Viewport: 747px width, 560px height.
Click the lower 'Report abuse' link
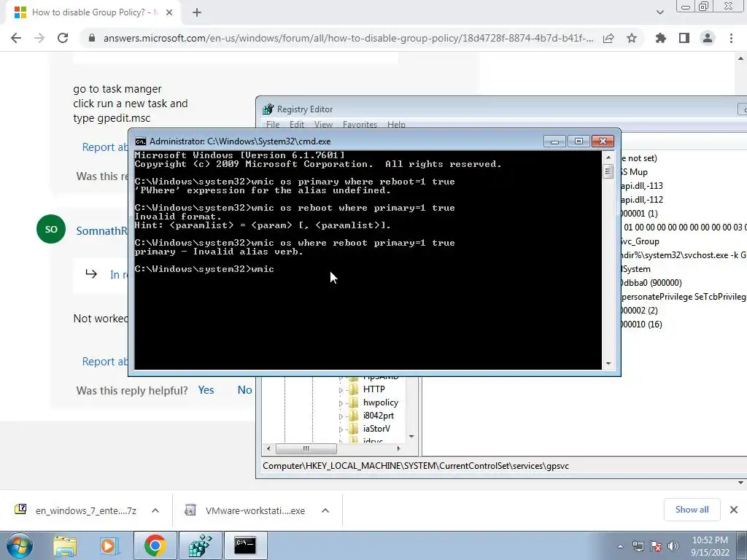click(105, 362)
